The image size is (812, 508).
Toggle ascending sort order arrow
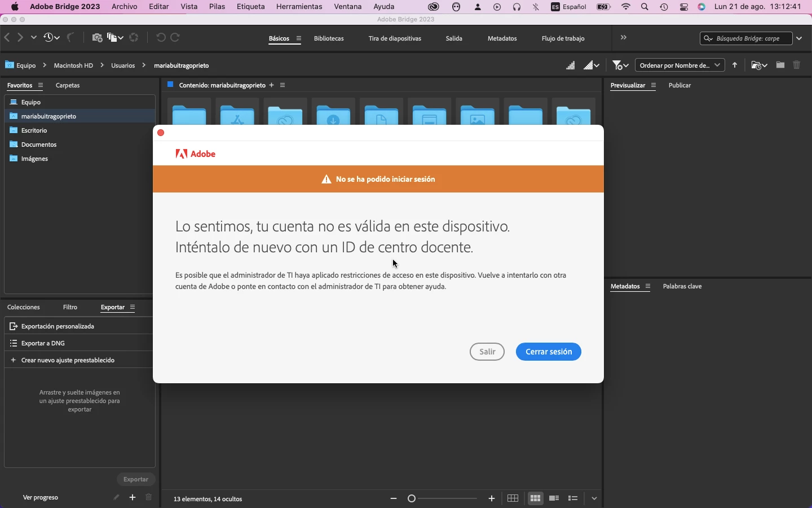(x=736, y=65)
